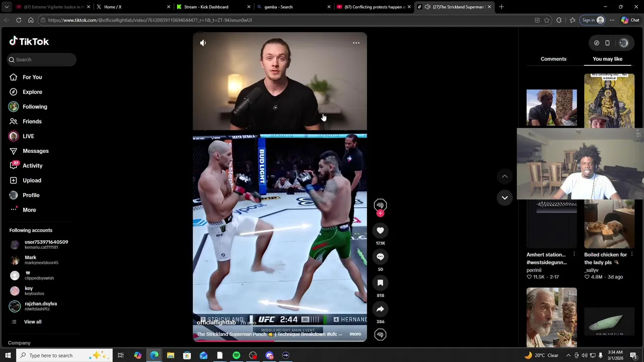The width and height of the screenshot is (644, 362).
Task: Share the video with arrow icon
Action: pyautogui.click(x=380, y=309)
